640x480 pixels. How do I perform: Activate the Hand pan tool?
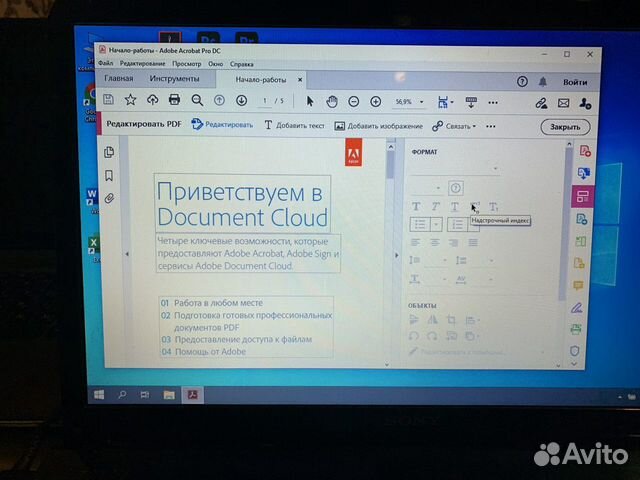pos(332,102)
